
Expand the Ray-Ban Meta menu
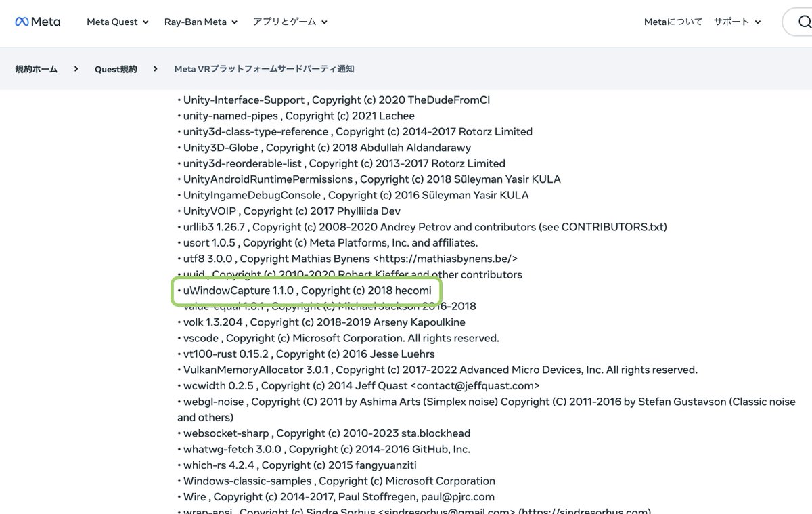click(201, 22)
